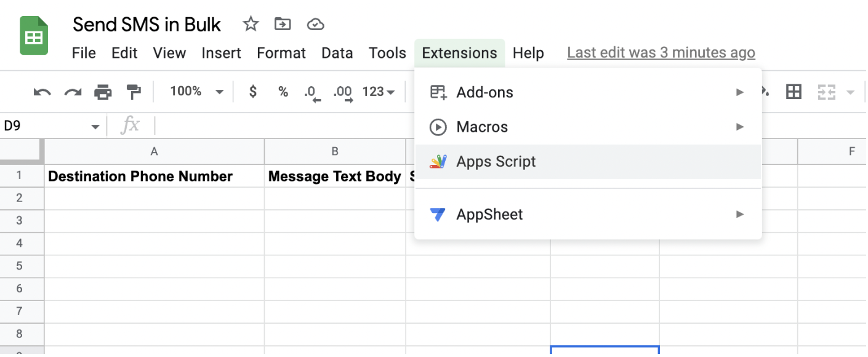Expand the Macros submenu arrow
This screenshot has height=357, width=868.
(x=740, y=127)
